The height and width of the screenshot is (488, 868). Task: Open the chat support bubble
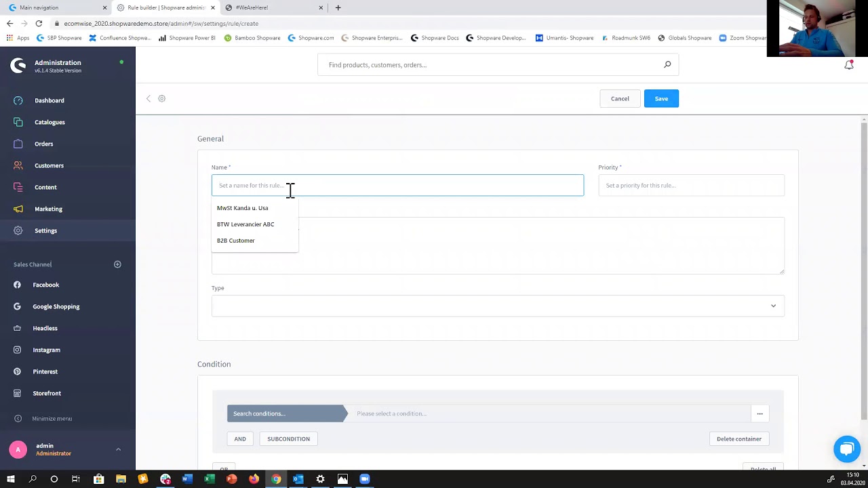846,449
